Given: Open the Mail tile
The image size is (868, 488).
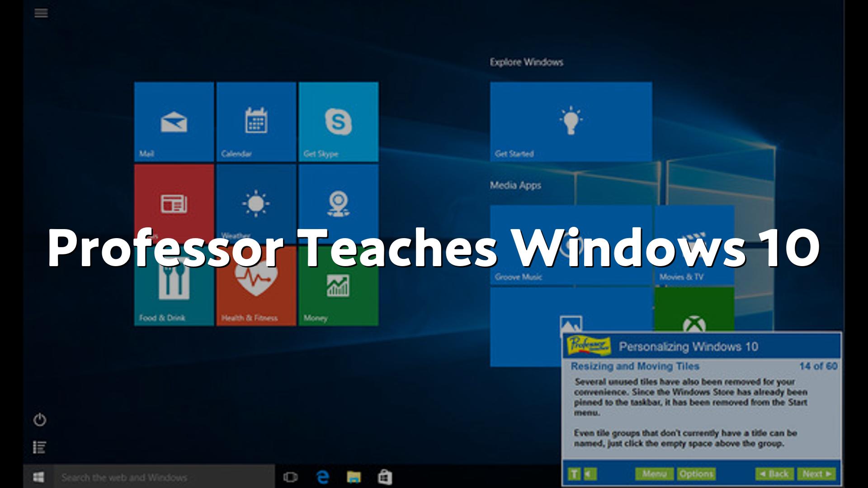Looking at the screenshot, I should click(174, 122).
